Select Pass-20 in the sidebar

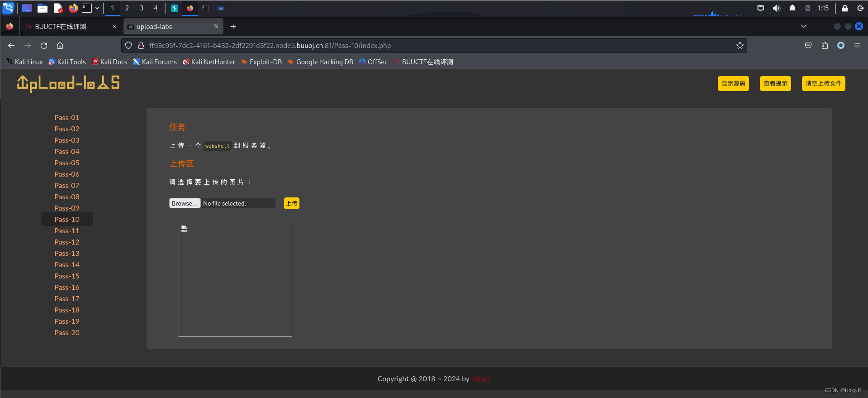click(67, 332)
